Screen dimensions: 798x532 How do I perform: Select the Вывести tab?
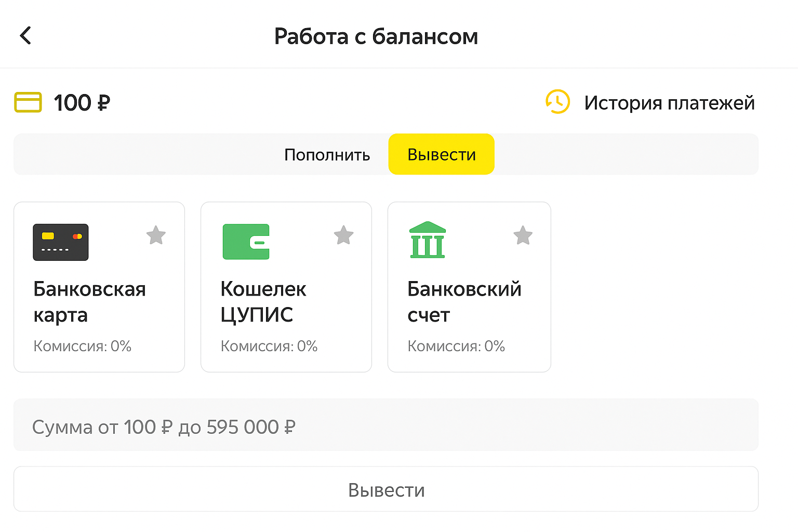pos(441,154)
